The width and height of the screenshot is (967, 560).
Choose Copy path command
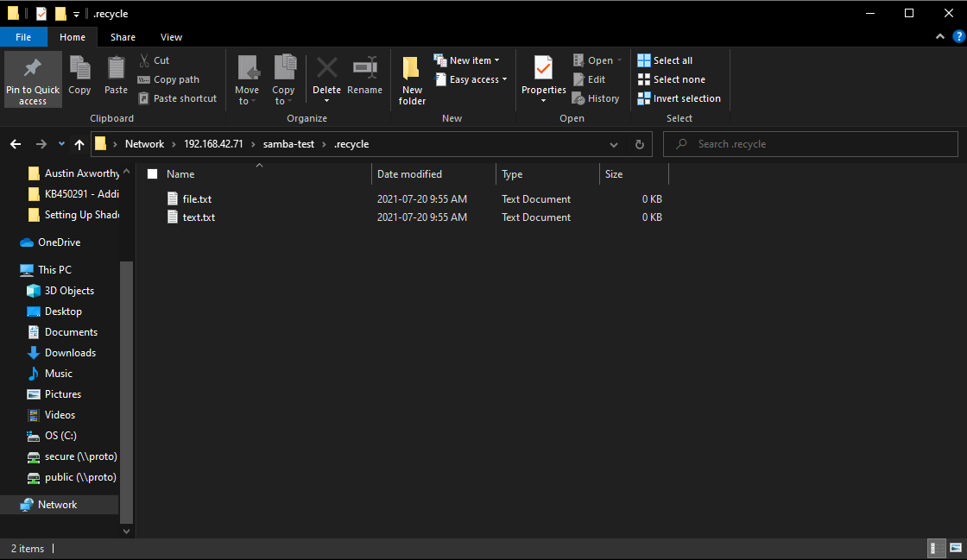169,79
